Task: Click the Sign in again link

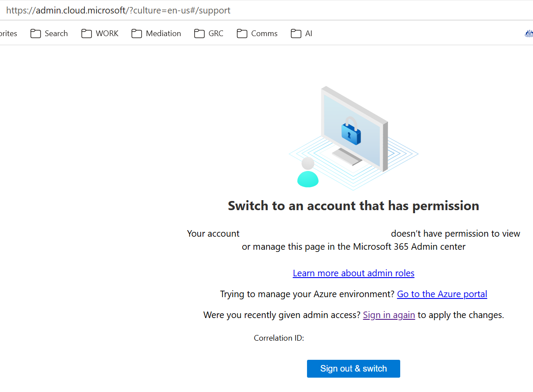Action: (x=389, y=315)
